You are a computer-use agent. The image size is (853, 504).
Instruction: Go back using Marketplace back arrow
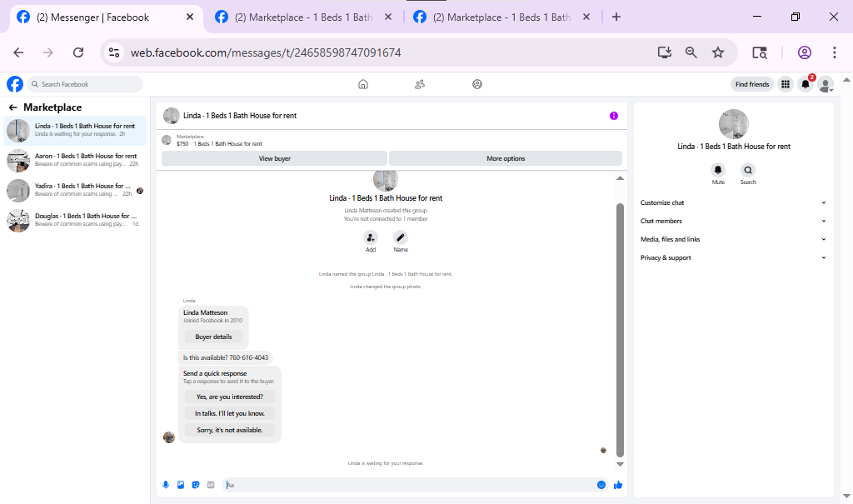[x=12, y=107]
